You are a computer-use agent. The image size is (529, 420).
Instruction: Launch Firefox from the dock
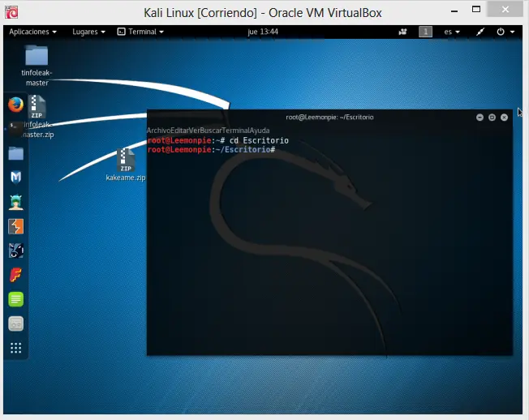point(15,105)
